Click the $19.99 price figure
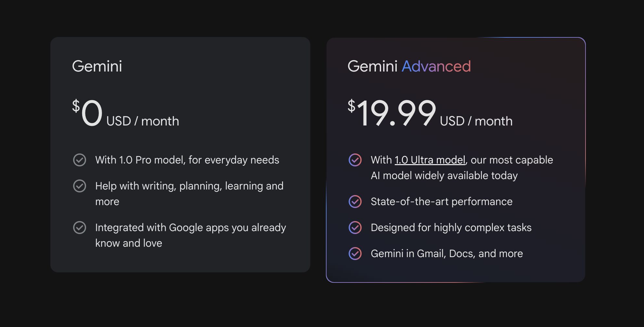Image resolution: width=644 pixels, height=327 pixels. 392,113
